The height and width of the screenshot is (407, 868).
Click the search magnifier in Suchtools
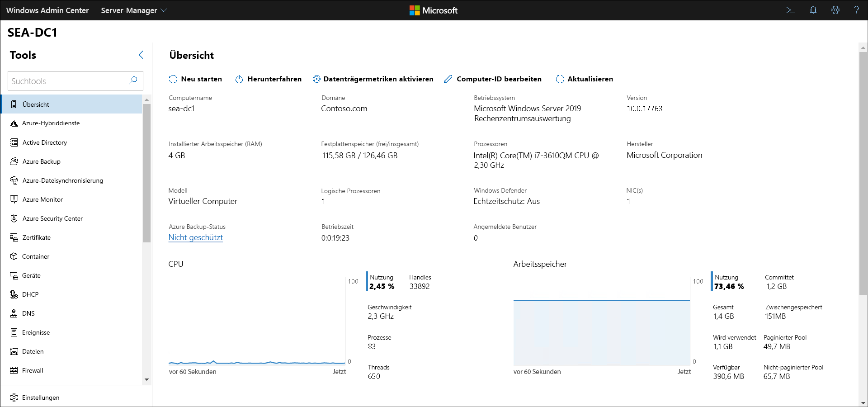click(133, 80)
